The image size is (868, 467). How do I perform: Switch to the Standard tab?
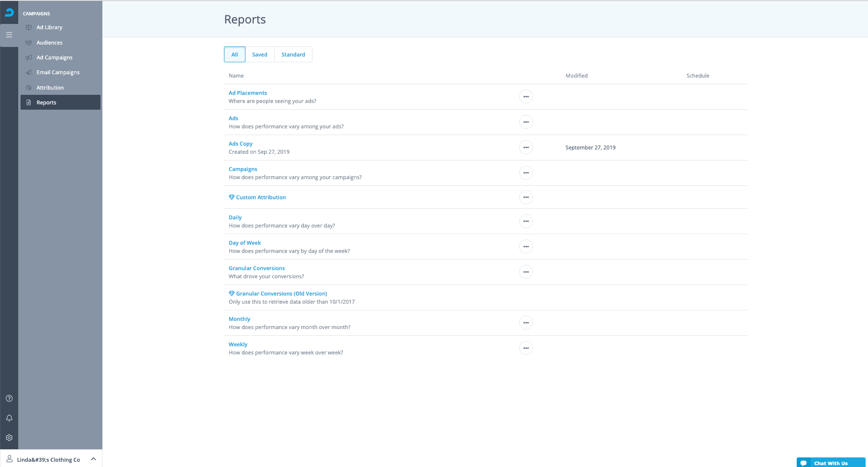tap(293, 55)
